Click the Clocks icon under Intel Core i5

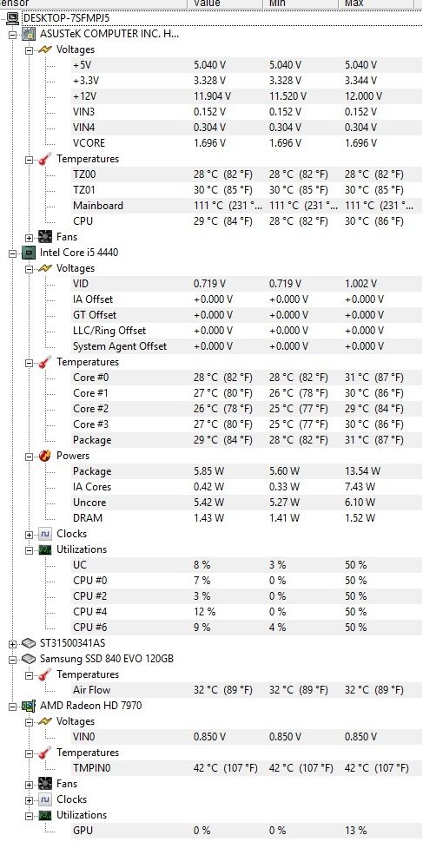45,534
